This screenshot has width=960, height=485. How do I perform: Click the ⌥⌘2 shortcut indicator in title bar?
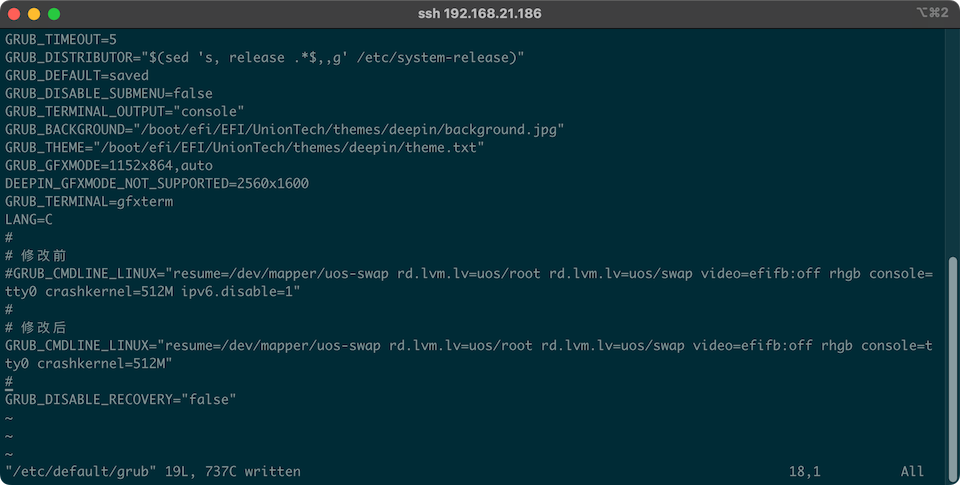point(931,13)
